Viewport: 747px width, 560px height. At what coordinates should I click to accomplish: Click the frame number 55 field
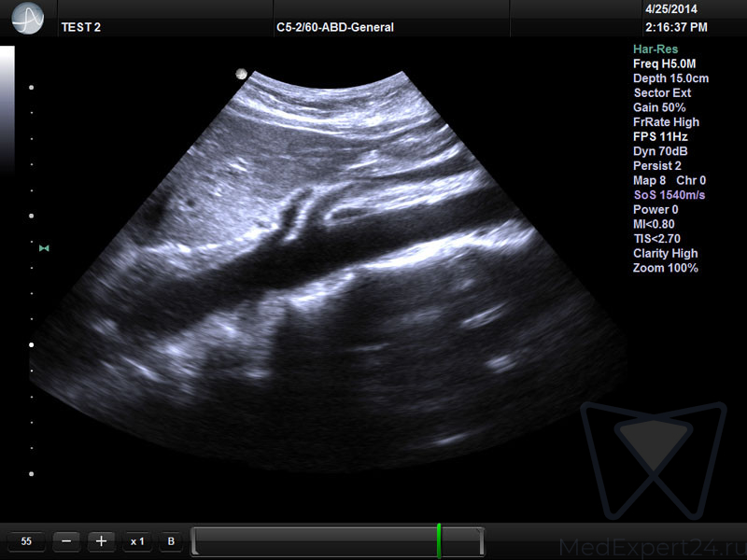[x=26, y=541]
